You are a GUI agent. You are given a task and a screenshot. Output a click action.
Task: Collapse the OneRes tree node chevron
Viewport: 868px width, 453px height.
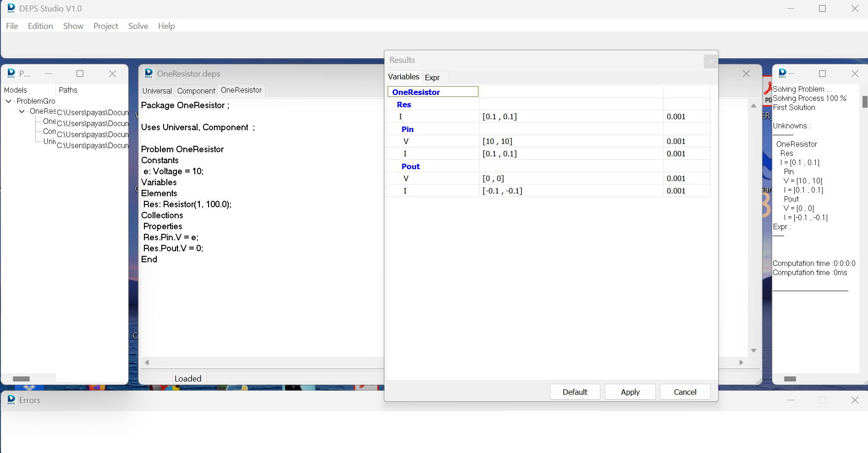pos(22,111)
